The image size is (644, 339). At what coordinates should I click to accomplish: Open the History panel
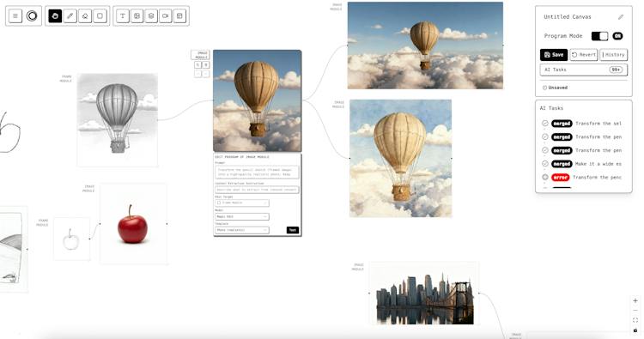click(614, 55)
